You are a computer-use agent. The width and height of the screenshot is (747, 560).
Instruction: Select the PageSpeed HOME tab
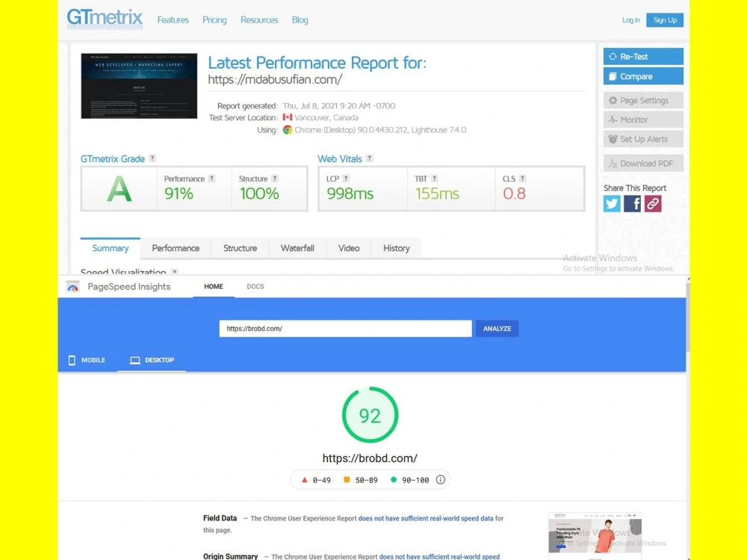214,287
